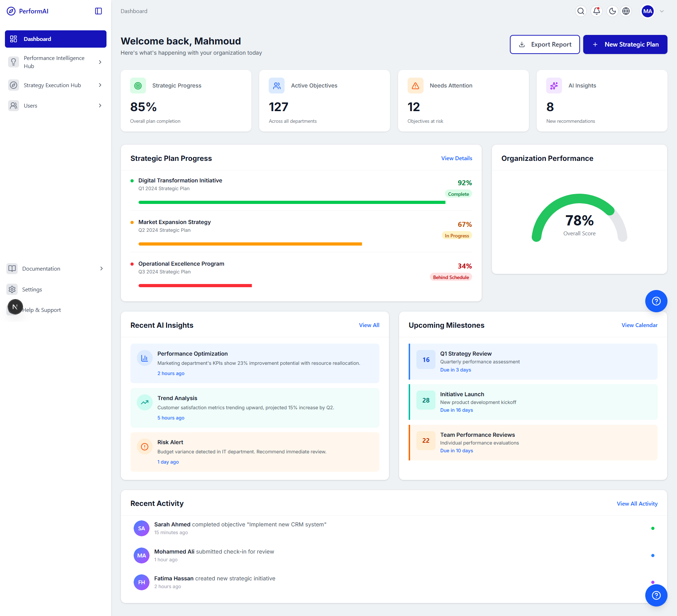Change language using the globe icon

coord(626,11)
